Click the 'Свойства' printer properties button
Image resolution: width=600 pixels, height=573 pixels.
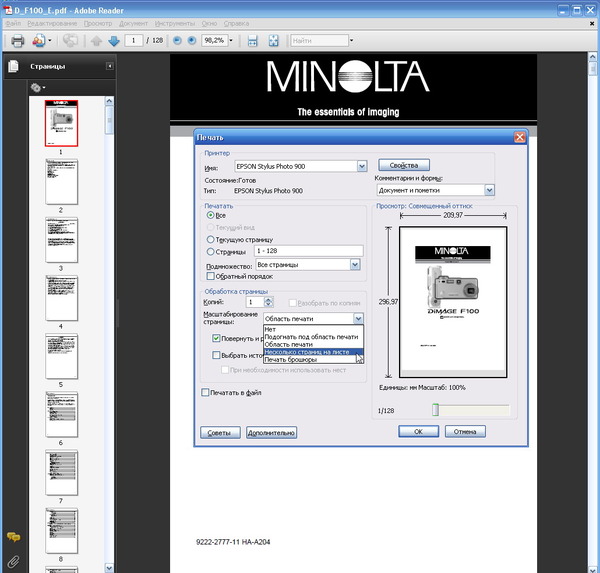404,165
